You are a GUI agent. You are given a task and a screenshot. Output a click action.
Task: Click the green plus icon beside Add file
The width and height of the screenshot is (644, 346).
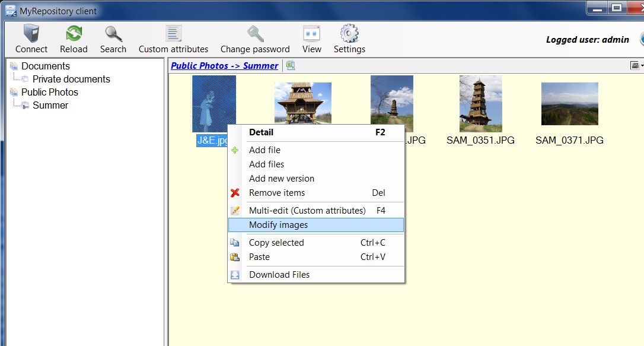tap(235, 150)
